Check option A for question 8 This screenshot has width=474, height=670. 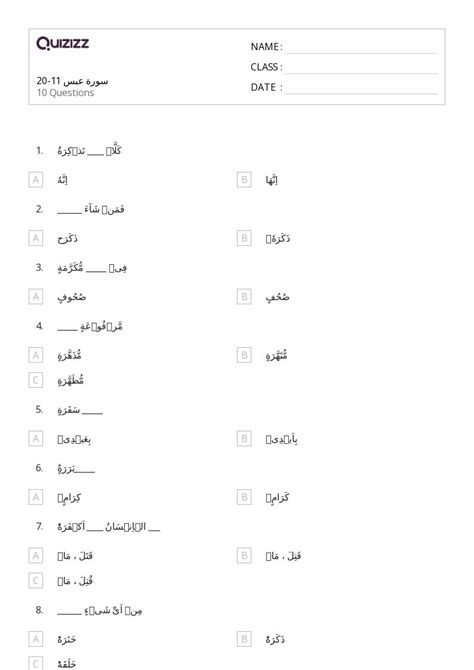[36, 639]
